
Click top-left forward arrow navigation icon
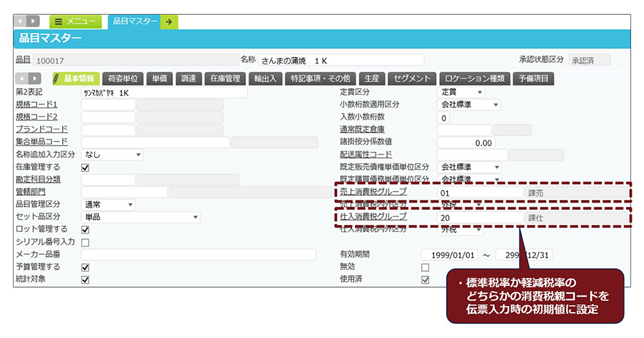point(33,22)
